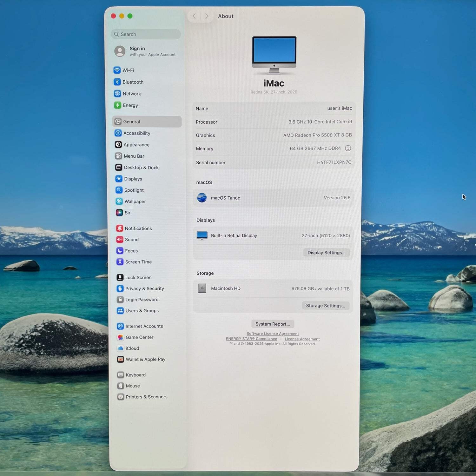
Task: Open the Sound speaker icon
Action: point(120,239)
